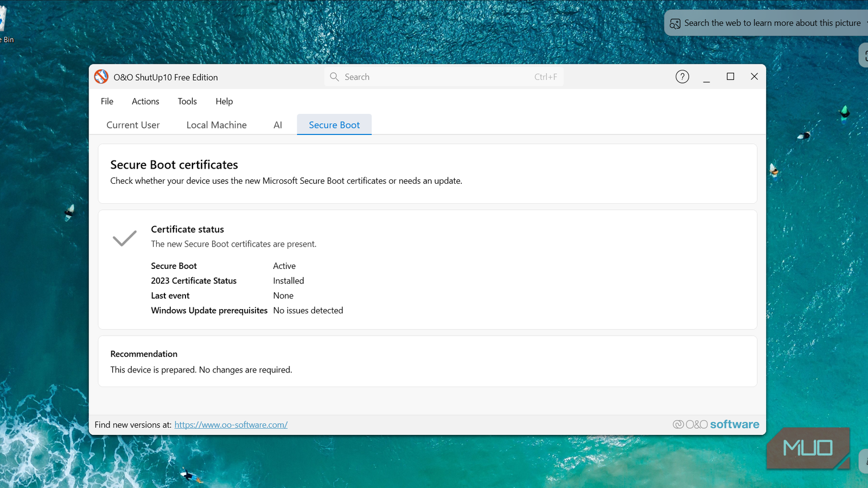The image size is (868, 488).
Task: Click the O&O ShutUp10 Free Edition title
Action: tap(165, 78)
